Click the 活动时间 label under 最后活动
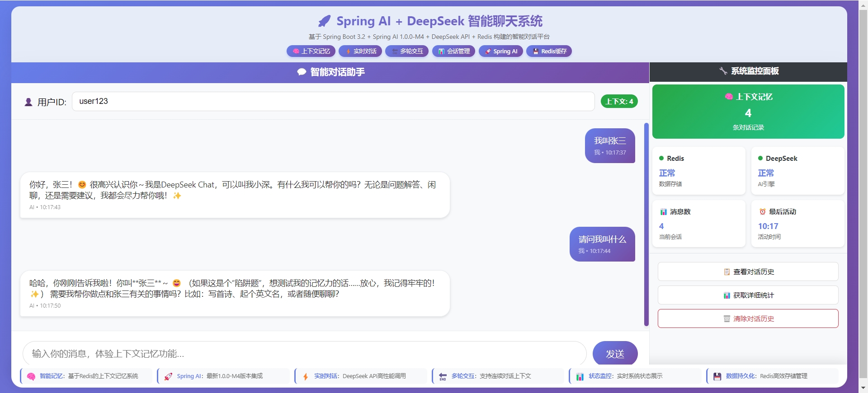868x393 pixels. tap(769, 237)
